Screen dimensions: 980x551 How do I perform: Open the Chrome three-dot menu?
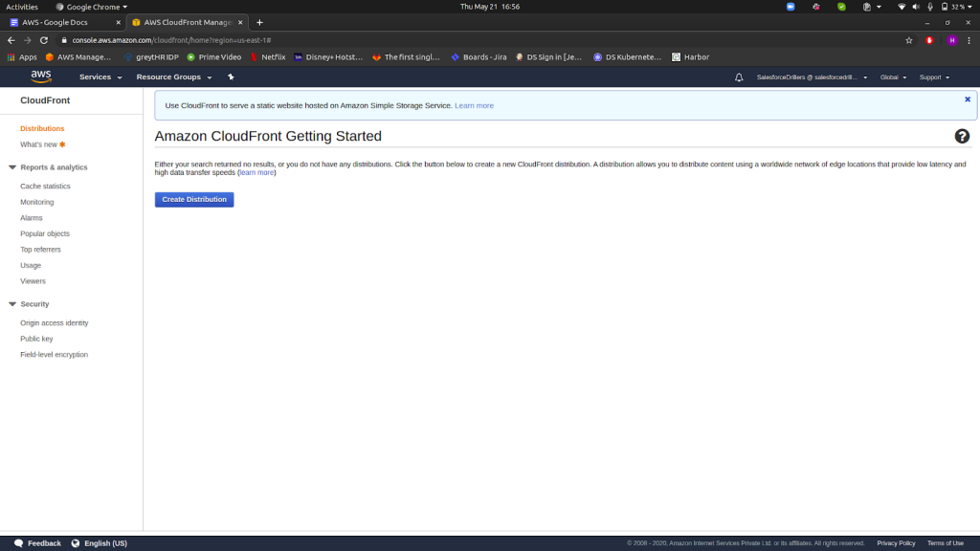click(x=969, y=40)
